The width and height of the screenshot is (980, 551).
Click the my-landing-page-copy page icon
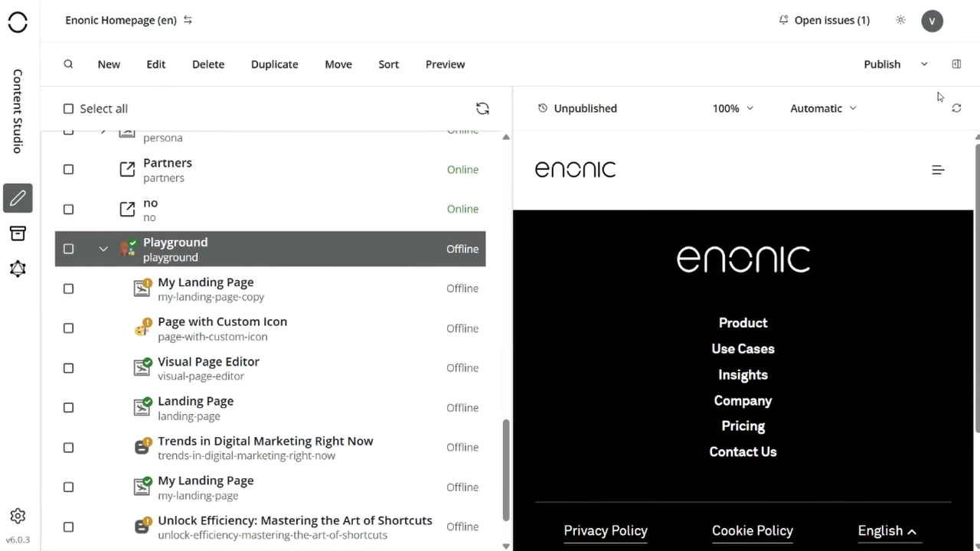point(142,288)
